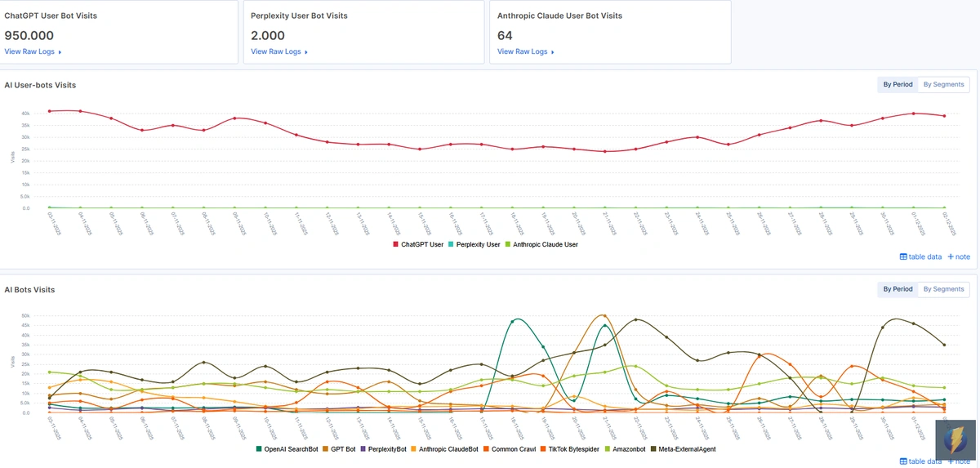Select By Period on AI User-bots chart
The image size is (980, 468).
897,84
